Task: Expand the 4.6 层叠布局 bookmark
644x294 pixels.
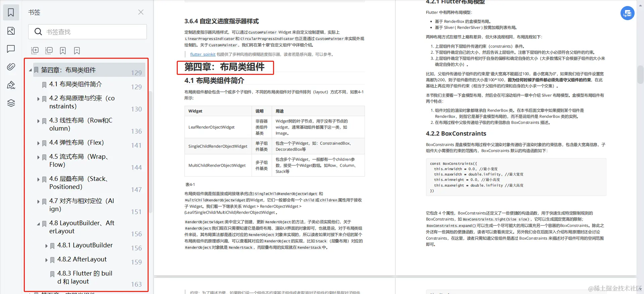Action: [38, 180]
